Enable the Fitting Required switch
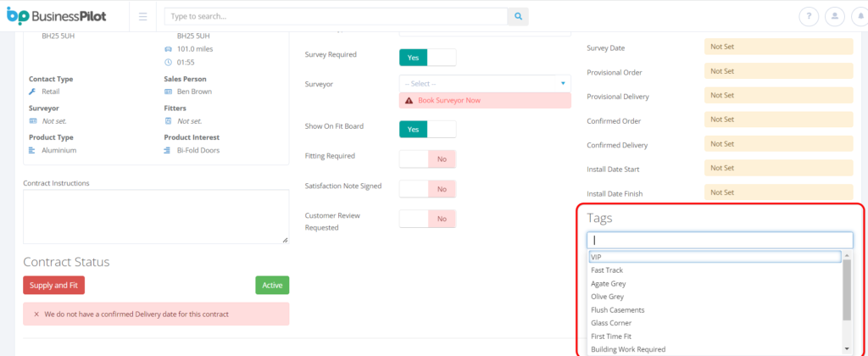Image resolution: width=868 pixels, height=356 pixels. [x=427, y=159]
